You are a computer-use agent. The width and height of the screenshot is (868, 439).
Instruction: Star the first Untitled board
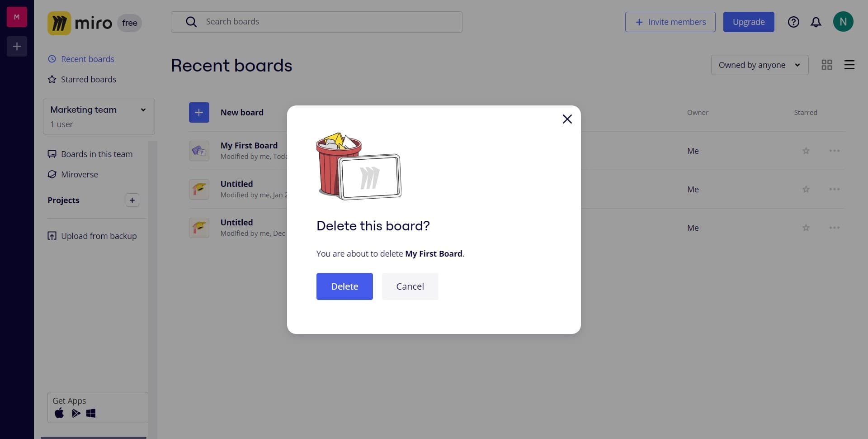click(806, 189)
